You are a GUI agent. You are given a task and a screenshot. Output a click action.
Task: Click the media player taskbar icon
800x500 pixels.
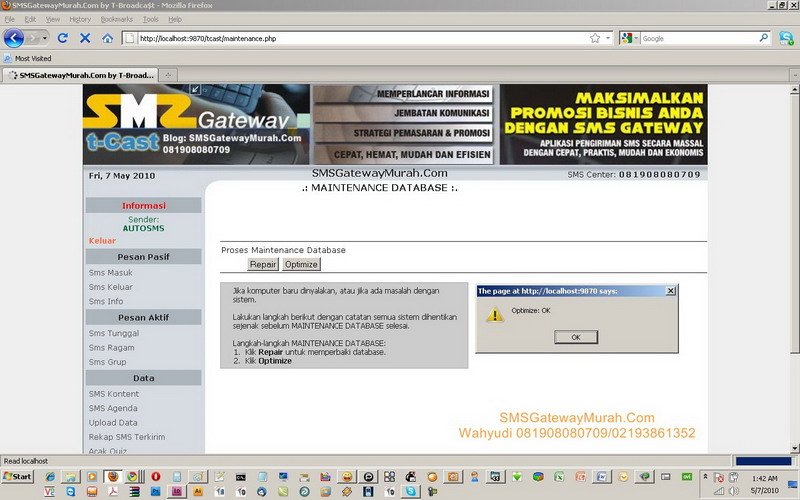92,477
